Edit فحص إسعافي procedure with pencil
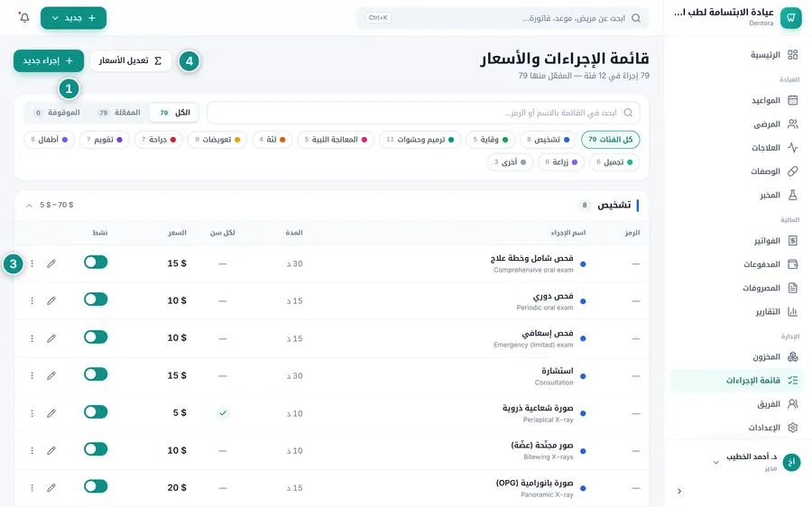The width and height of the screenshot is (812, 507). pyautogui.click(x=51, y=338)
